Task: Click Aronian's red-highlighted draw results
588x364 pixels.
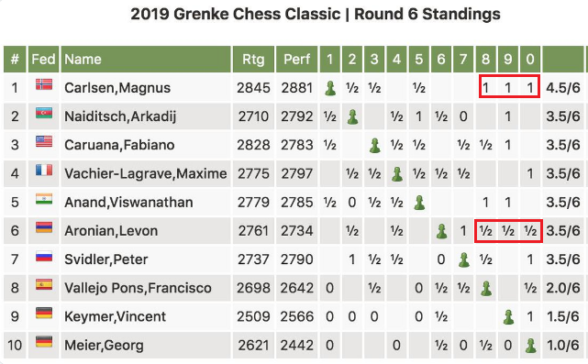Action: pyautogui.click(x=508, y=231)
